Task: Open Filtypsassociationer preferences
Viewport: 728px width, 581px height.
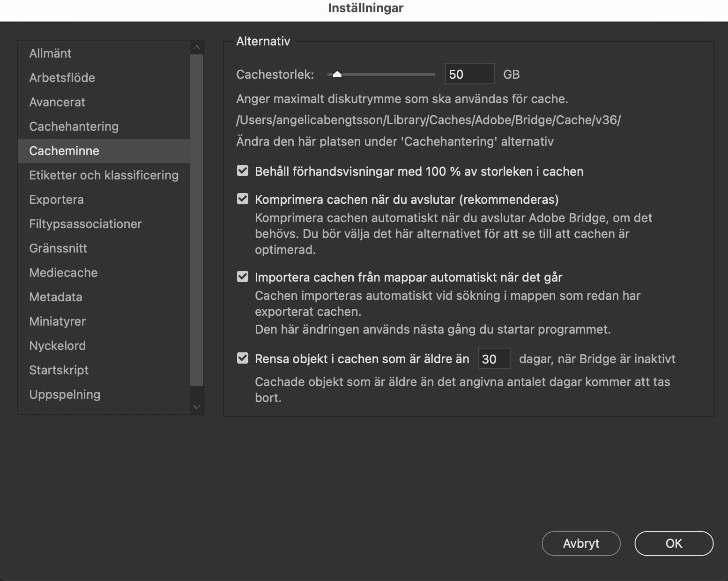Action: (85, 224)
